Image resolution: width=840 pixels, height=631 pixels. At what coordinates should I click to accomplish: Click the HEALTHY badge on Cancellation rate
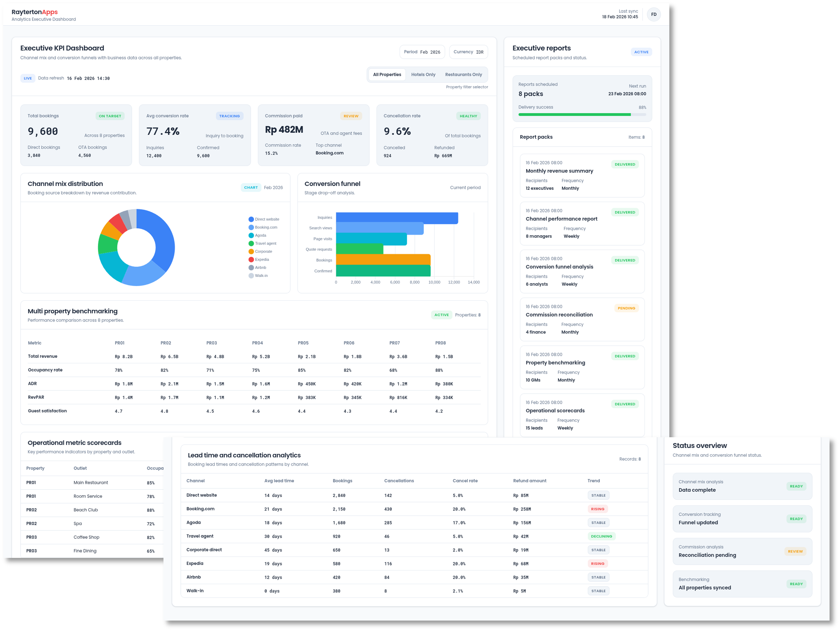tap(468, 116)
